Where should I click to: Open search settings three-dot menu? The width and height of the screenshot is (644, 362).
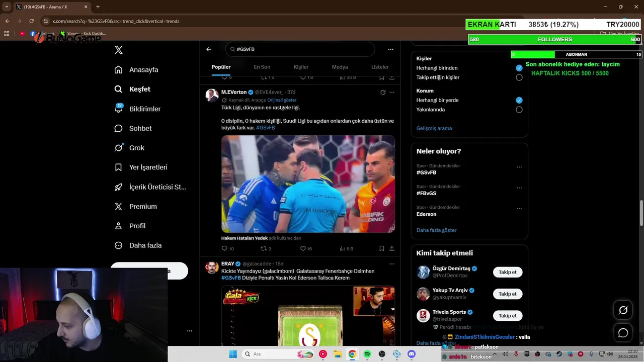(x=390, y=49)
